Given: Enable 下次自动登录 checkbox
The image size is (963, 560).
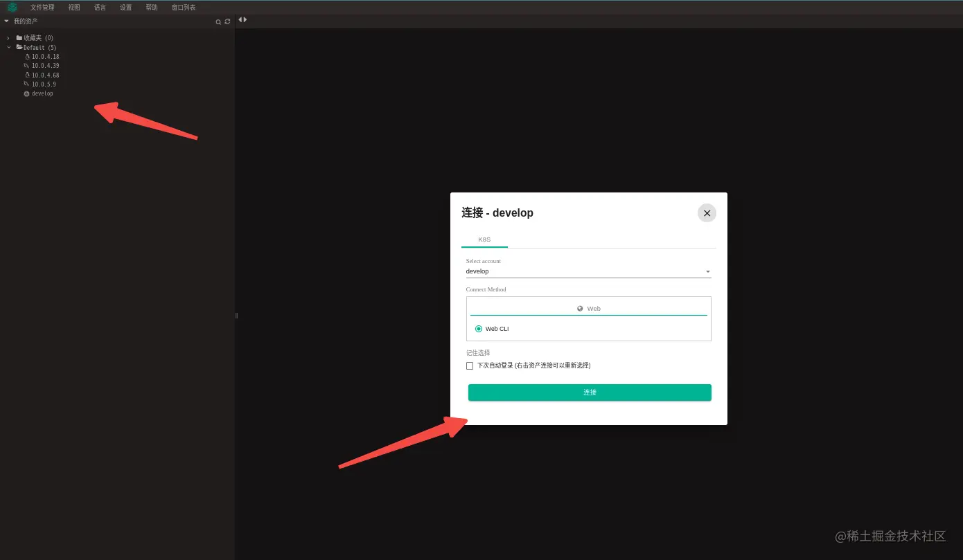Looking at the screenshot, I should (x=470, y=365).
